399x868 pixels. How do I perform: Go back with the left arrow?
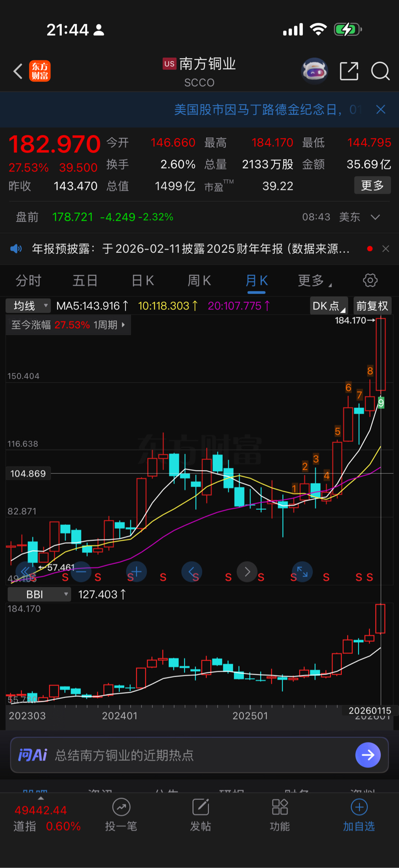point(18,71)
